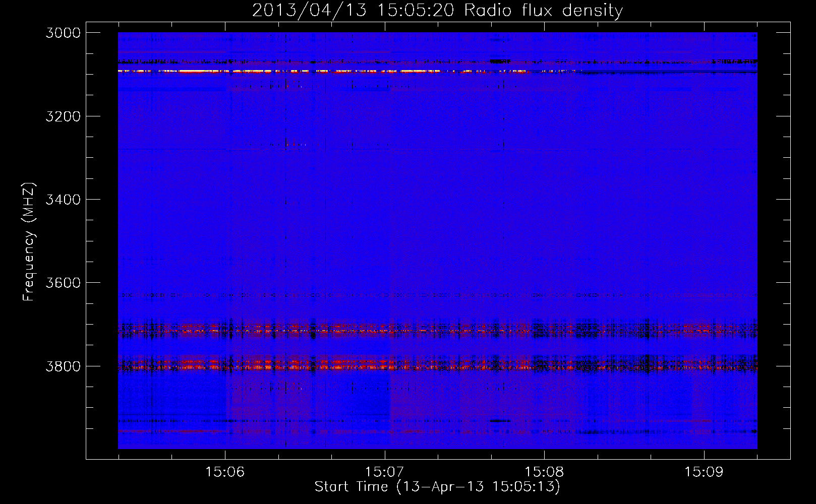Click the plot title "2013/04/13 15:05:20 Radio flux density"
Image resolution: width=816 pixels, height=504 pixels.
(437, 10)
